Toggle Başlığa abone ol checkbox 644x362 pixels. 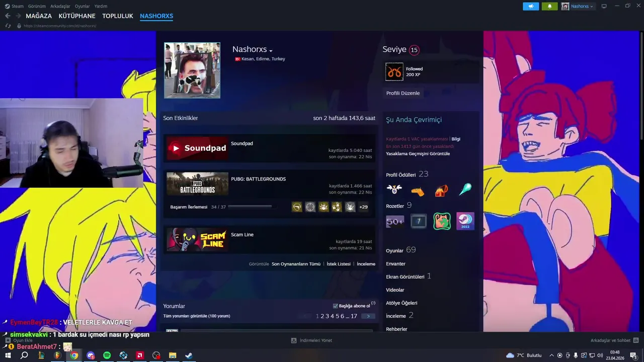coord(336,306)
